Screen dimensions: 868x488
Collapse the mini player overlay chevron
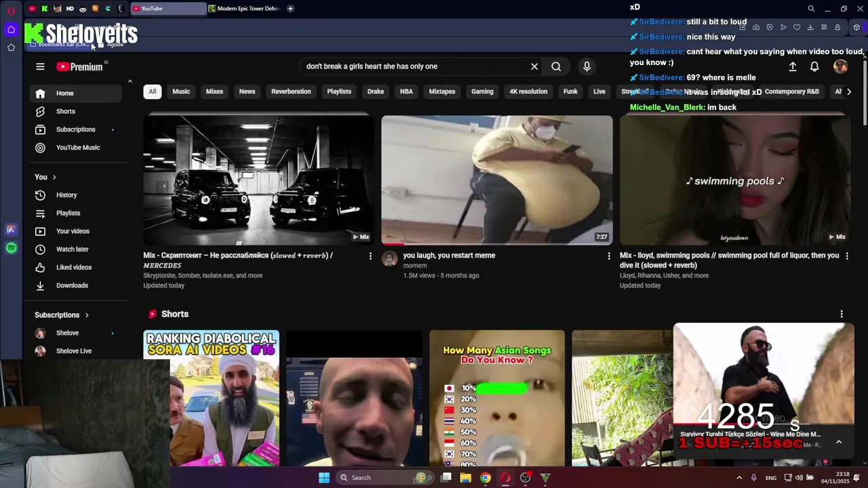pyautogui.click(x=839, y=442)
